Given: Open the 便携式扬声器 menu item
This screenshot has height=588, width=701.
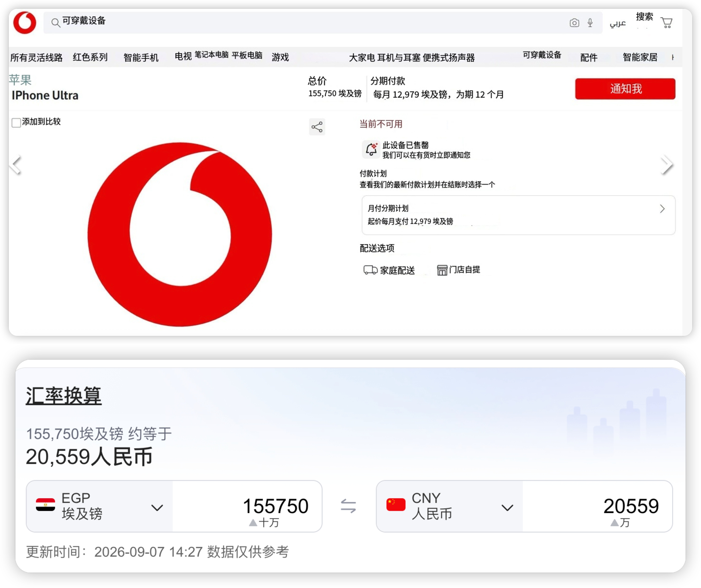Looking at the screenshot, I should click(449, 58).
